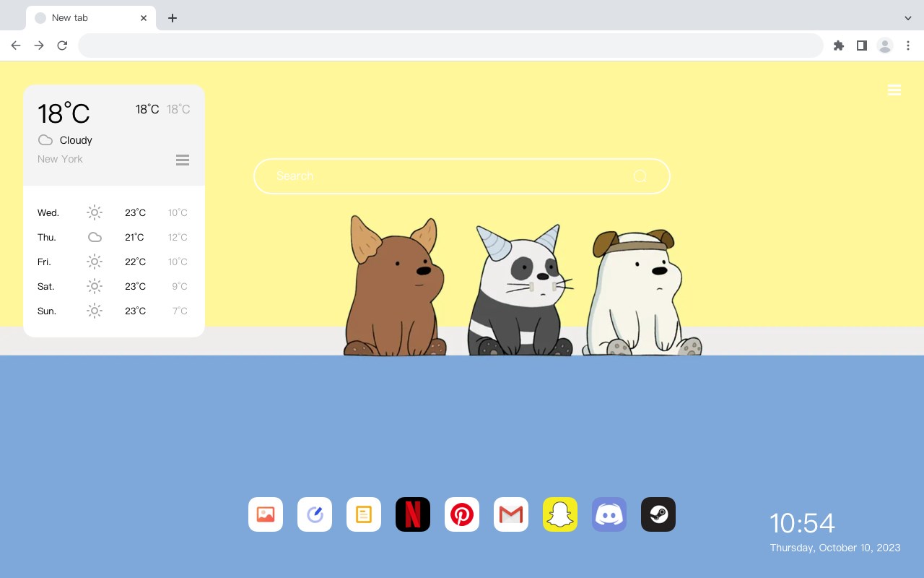Screen dimensions: 924x578
Task: Click the Thursday cloud forecast icon
Action: [x=95, y=237]
